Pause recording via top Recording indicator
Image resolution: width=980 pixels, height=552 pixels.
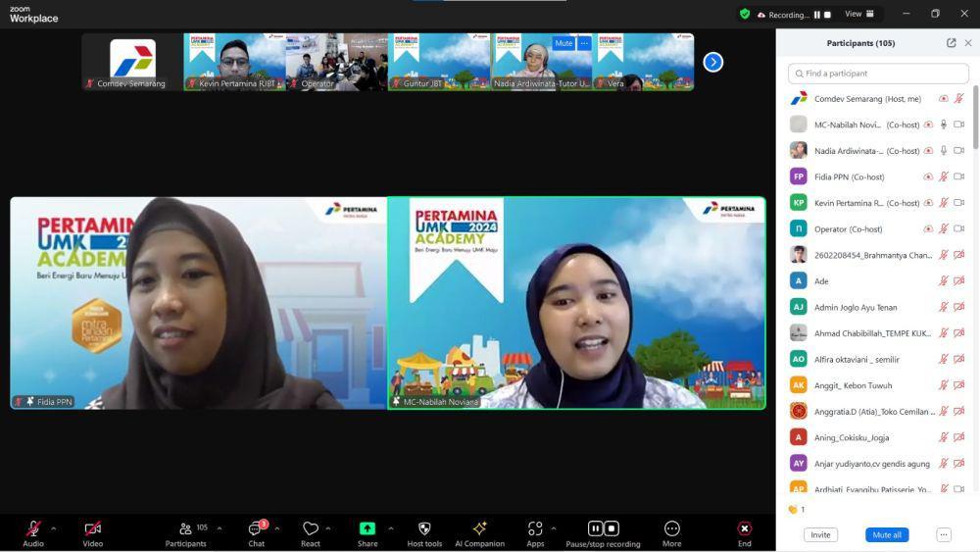click(x=817, y=15)
